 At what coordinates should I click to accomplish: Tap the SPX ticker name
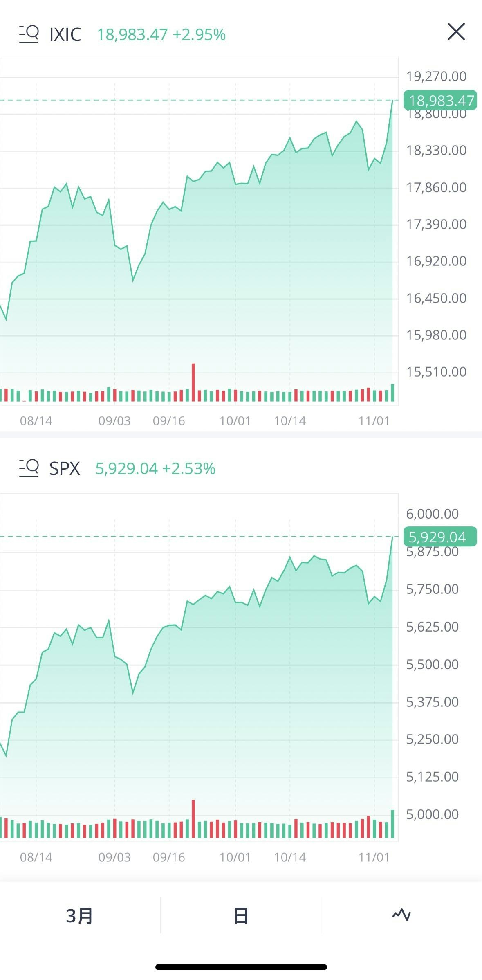tap(65, 468)
